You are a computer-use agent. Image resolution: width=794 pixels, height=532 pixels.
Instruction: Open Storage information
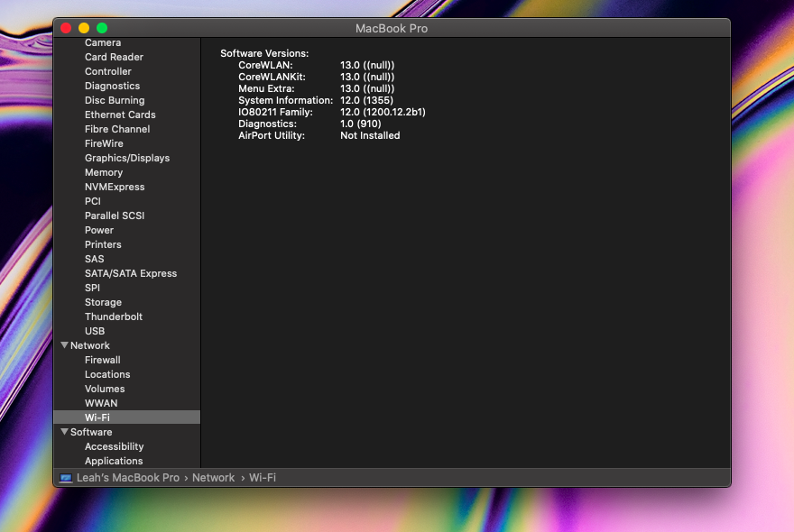(103, 302)
